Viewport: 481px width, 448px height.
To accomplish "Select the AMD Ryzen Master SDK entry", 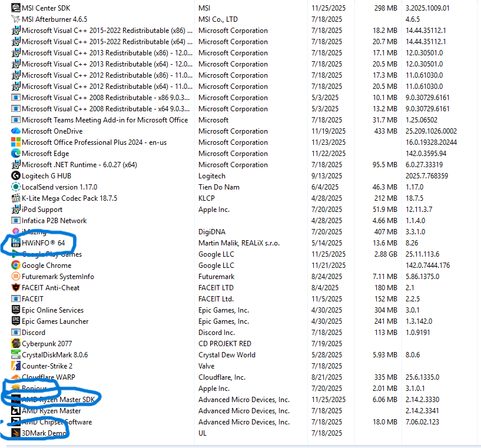I will pos(58,400).
